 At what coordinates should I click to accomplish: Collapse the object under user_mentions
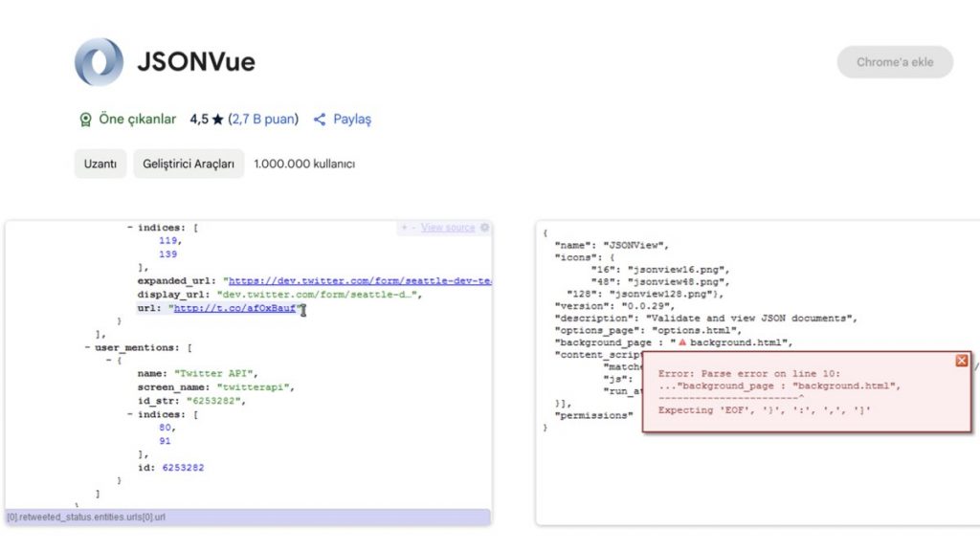pos(109,361)
